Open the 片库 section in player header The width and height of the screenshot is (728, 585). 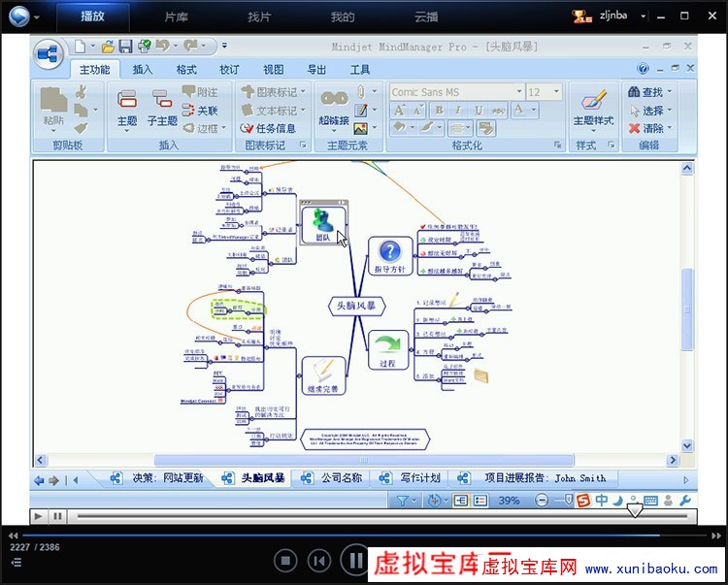coord(177,16)
